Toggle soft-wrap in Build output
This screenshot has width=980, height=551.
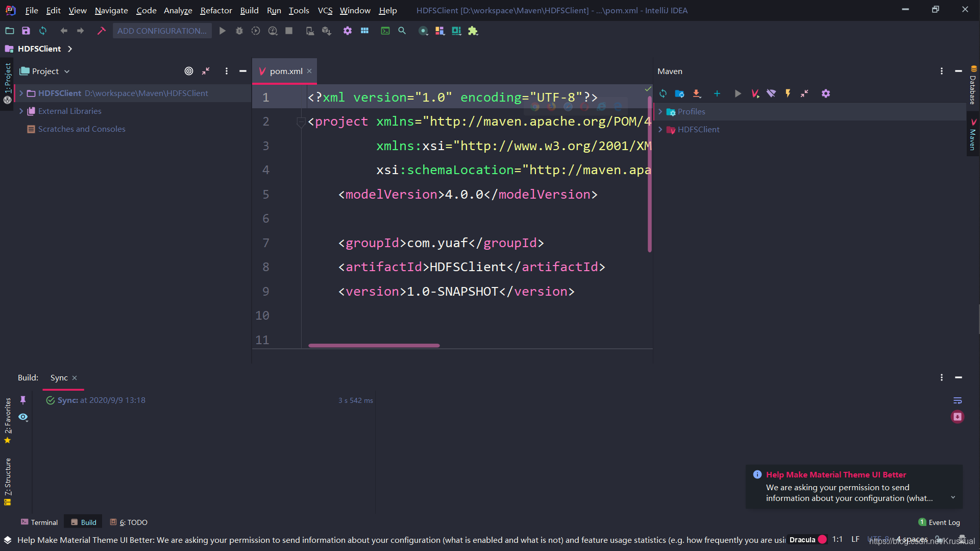coord(958,400)
